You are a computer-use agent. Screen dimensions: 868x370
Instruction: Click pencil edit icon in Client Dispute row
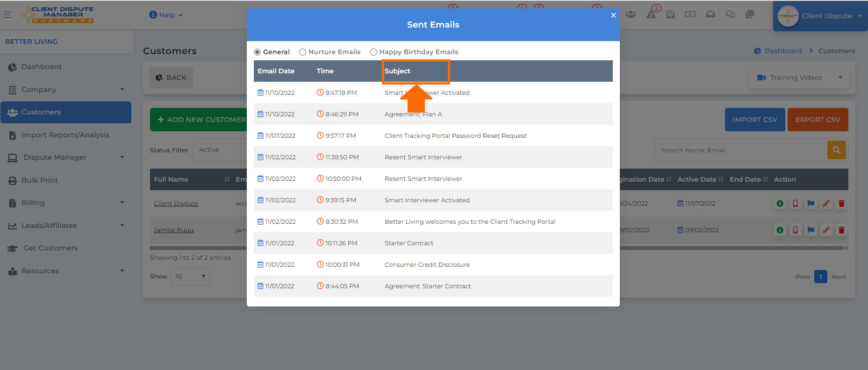pyautogui.click(x=826, y=204)
